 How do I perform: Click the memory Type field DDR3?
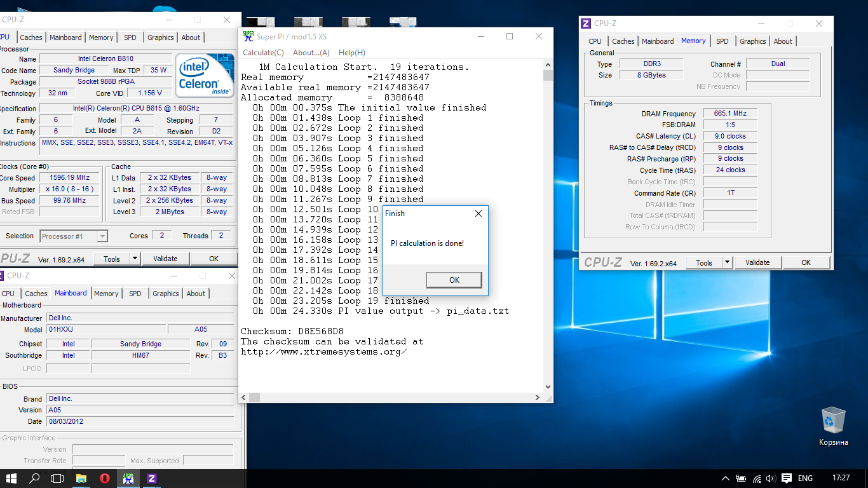click(651, 64)
